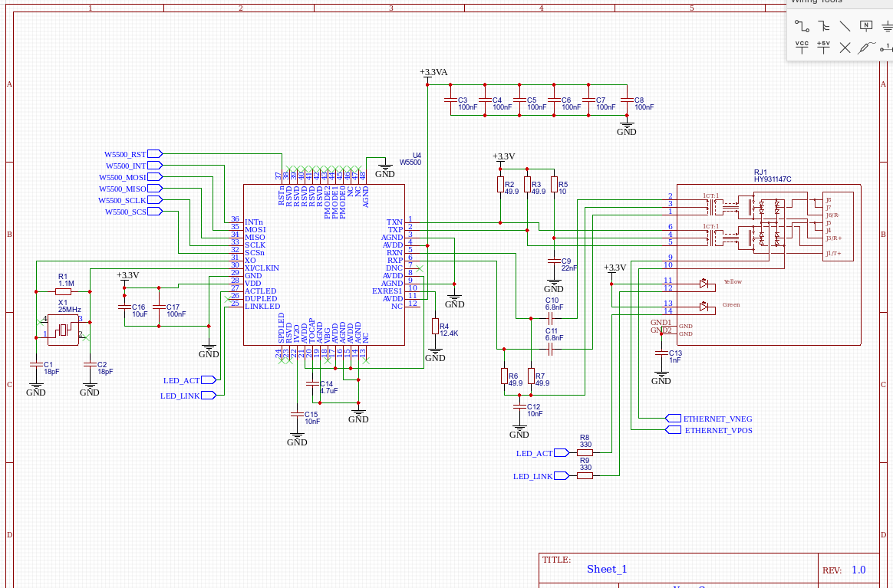
Task: Click resistor R4 12.4K
Action: [435, 327]
